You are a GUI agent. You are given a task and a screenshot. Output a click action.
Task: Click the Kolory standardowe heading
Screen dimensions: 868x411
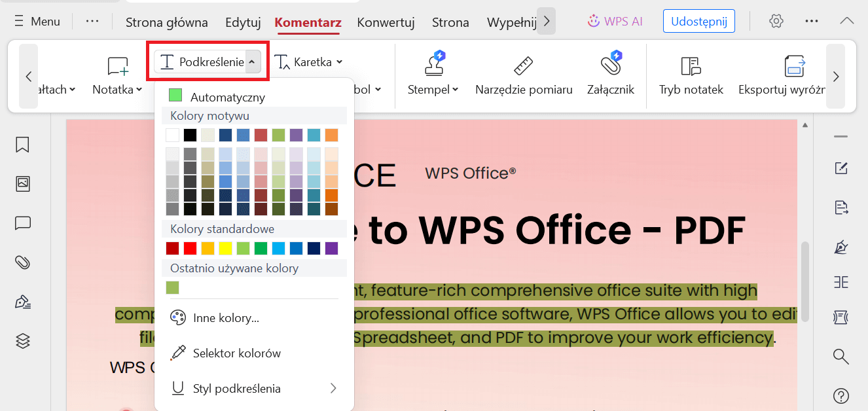(223, 229)
